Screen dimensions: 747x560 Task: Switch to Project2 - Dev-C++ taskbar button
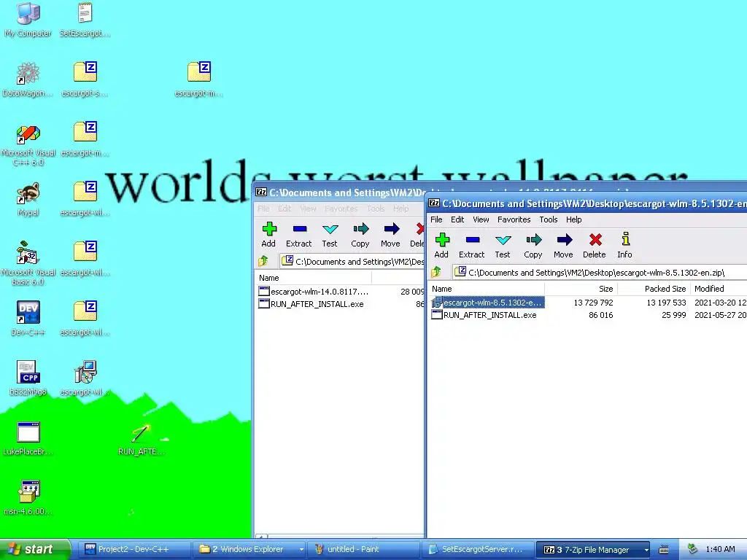(x=133, y=549)
